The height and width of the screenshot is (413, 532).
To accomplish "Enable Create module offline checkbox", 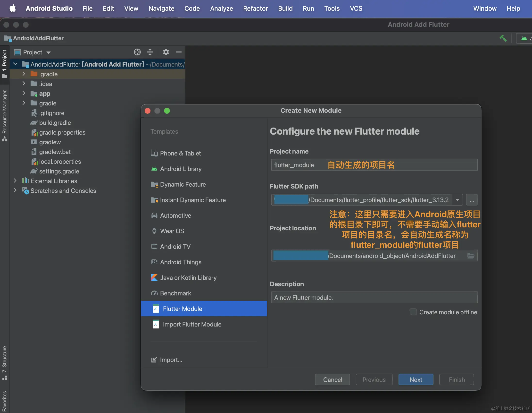I will tap(413, 312).
